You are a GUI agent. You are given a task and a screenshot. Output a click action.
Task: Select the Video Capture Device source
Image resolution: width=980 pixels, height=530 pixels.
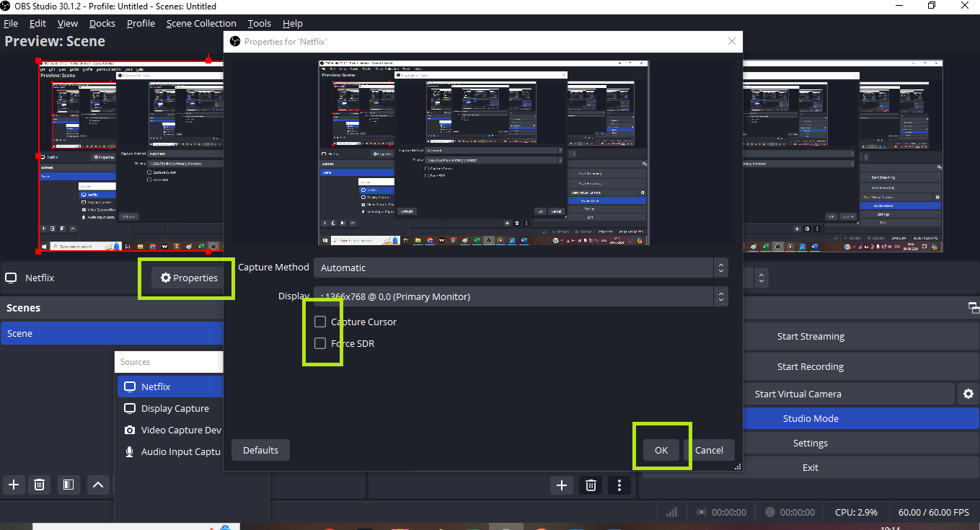point(171,430)
